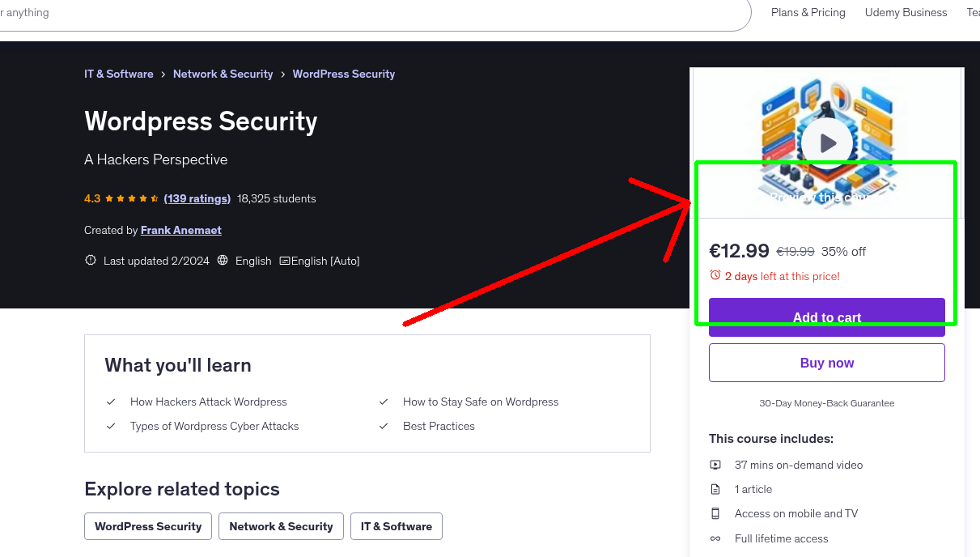
Task: Play the course preview video
Action: [x=826, y=142]
